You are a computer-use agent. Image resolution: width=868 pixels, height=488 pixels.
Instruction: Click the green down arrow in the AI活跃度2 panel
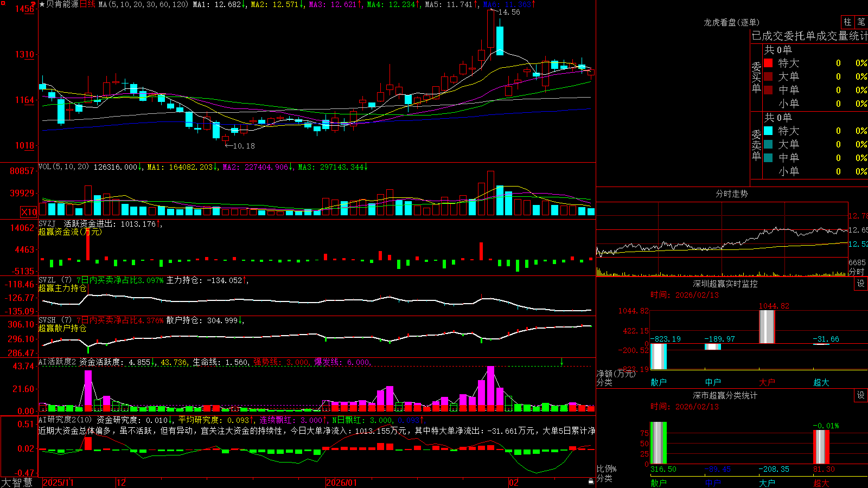tap(561, 362)
